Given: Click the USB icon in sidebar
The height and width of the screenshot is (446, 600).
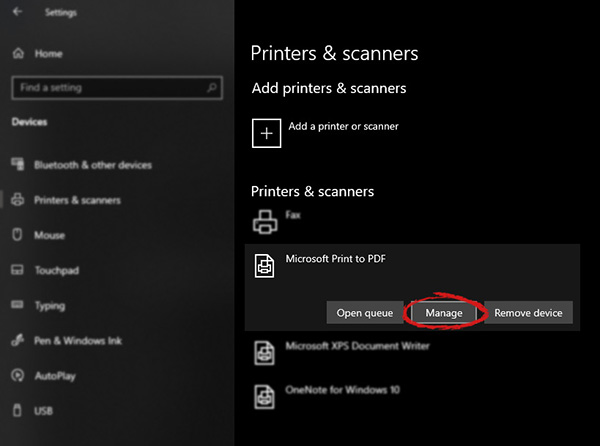Looking at the screenshot, I should (x=17, y=410).
